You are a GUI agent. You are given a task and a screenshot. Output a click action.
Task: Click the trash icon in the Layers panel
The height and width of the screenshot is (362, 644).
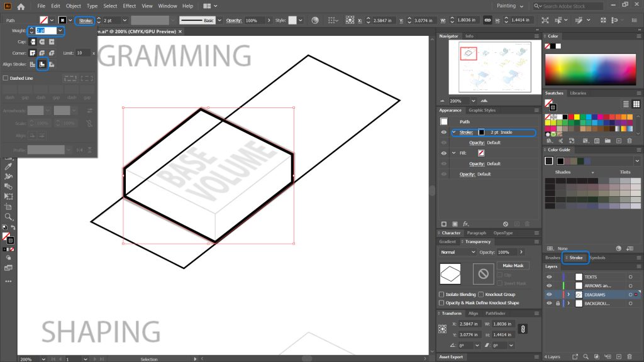[x=629, y=356]
